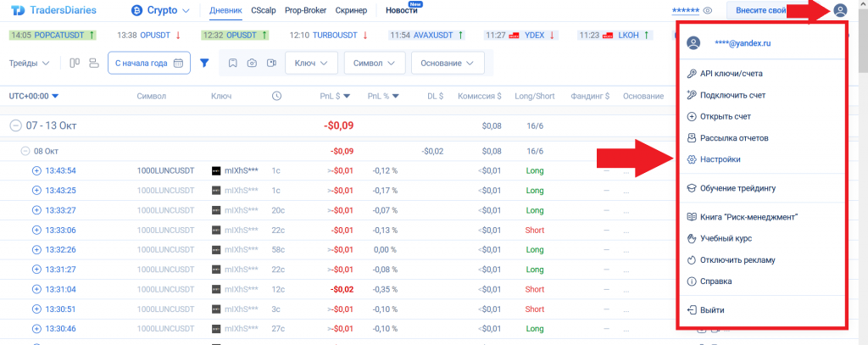
Task: Collapse the 07 - 13 Окт week group
Action: pos(15,125)
